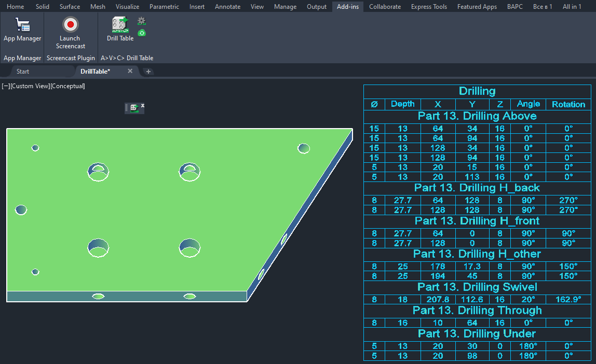596x364 pixels.
Task: Click the Part 13. Drilling Swivel heading
Action: pyautogui.click(x=477, y=287)
